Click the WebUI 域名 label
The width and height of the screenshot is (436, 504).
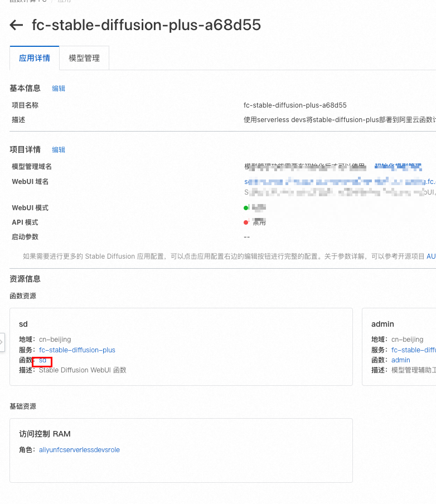30,182
